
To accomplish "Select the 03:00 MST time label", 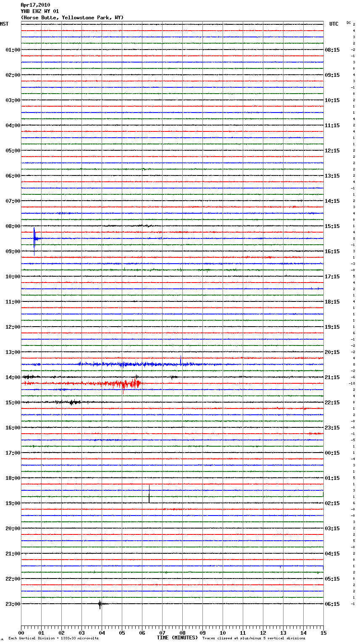I will [x=13, y=100].
